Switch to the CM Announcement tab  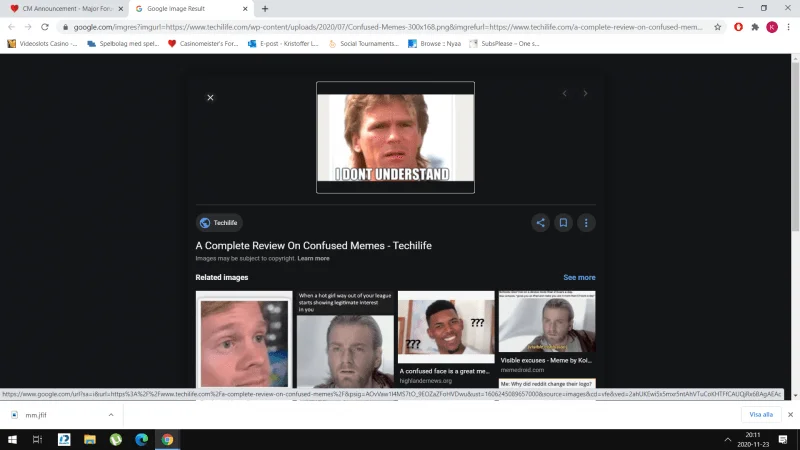pyautogui.click(x=67, y=9)
